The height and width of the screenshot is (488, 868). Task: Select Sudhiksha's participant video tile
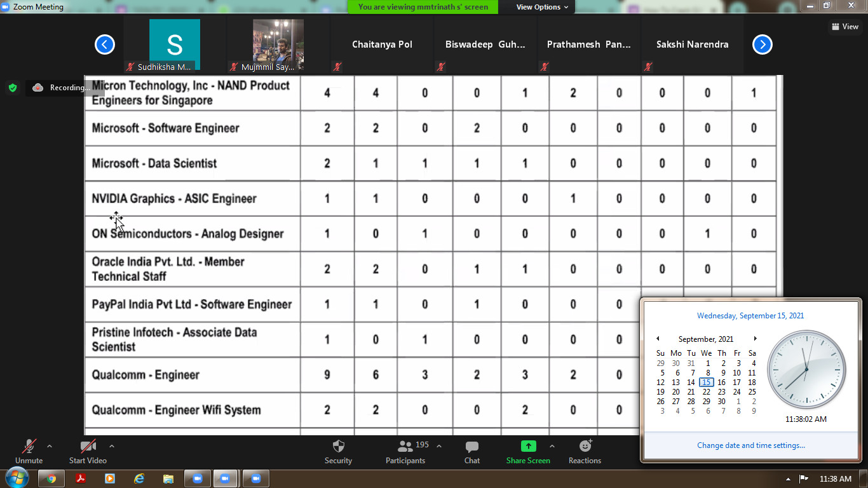click(x=174, y=44)
